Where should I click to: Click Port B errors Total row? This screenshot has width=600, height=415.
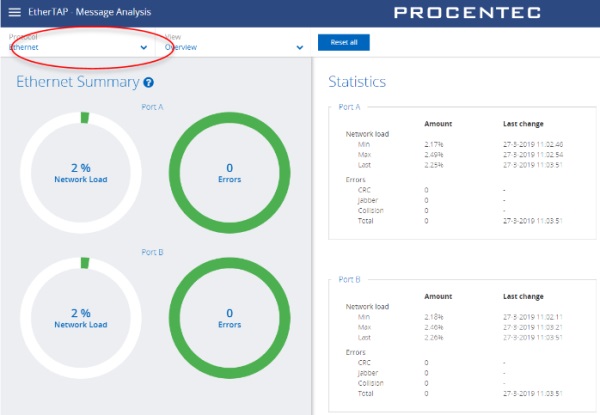point(460,394)
